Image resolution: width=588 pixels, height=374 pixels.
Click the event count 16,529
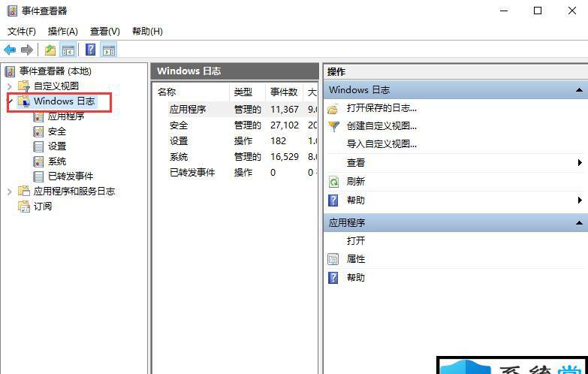pos(285,157)
